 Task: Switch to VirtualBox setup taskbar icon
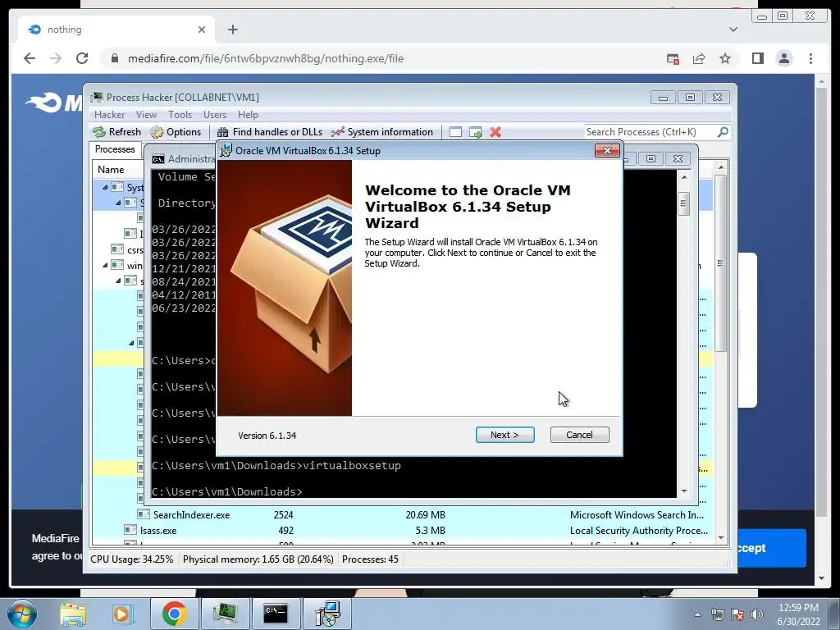[x=327, y=614]
